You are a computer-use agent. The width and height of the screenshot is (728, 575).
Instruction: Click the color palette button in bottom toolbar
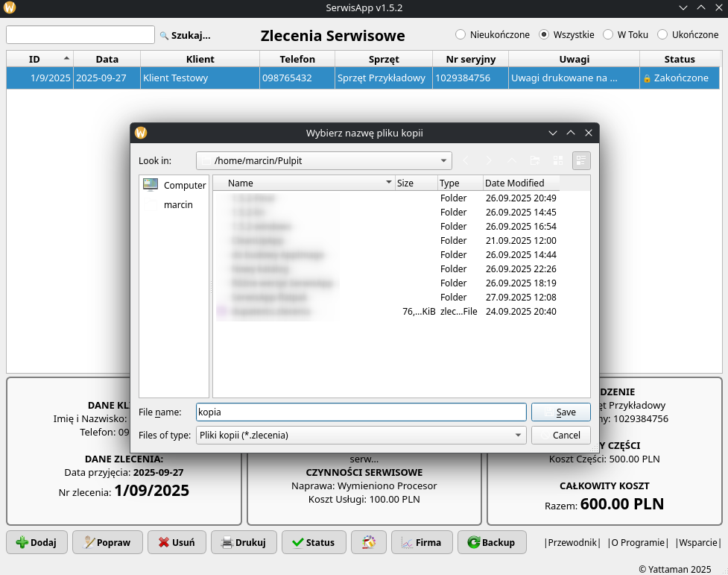(x=368, y=542)
